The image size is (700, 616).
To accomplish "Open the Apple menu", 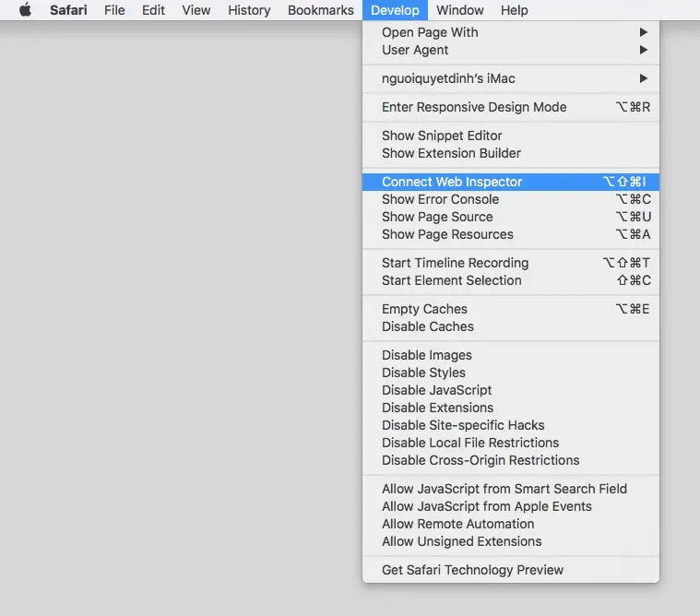I will tap(26, 10).
